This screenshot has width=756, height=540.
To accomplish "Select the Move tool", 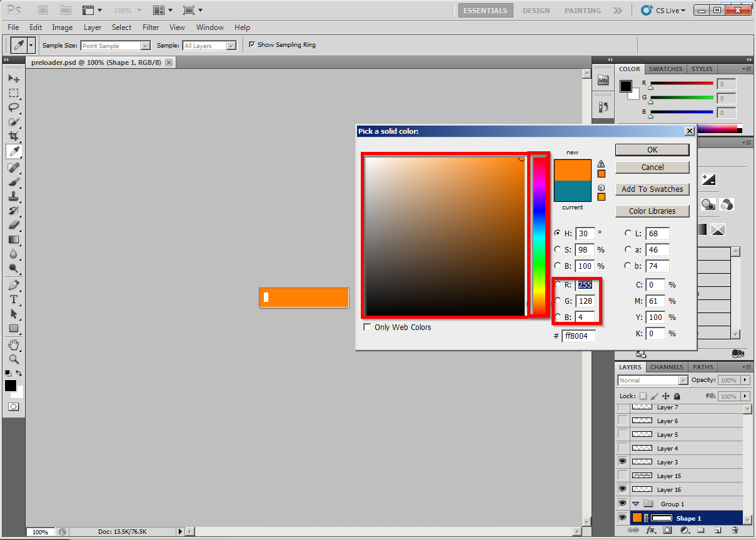I will click(x=14, y=79).
